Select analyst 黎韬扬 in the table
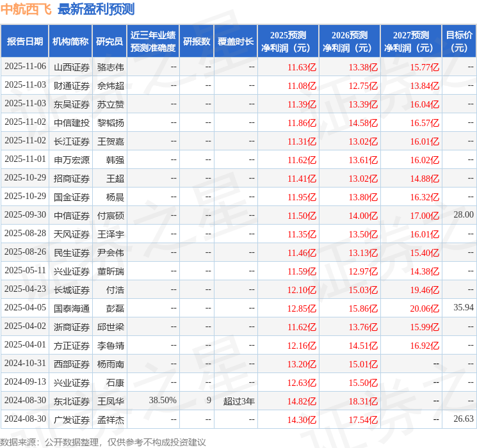 [110, 122]
